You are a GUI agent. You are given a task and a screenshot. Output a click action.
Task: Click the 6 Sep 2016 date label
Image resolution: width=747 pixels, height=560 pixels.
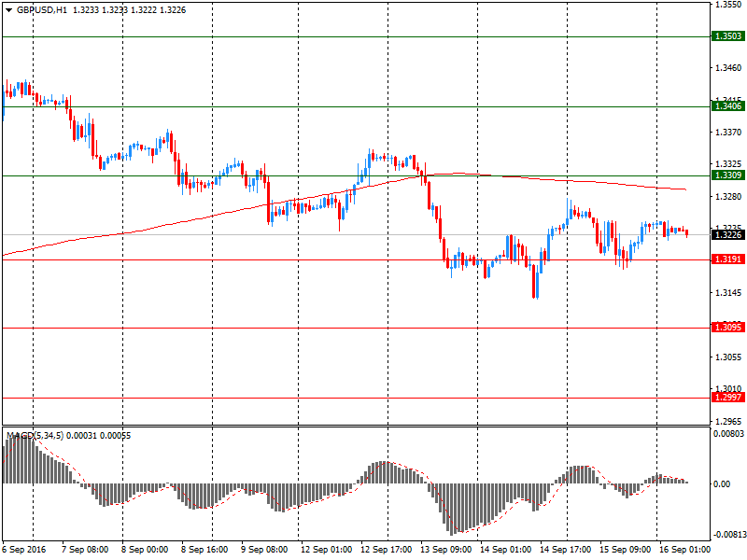pyautogui.click(x=24, y=550)
